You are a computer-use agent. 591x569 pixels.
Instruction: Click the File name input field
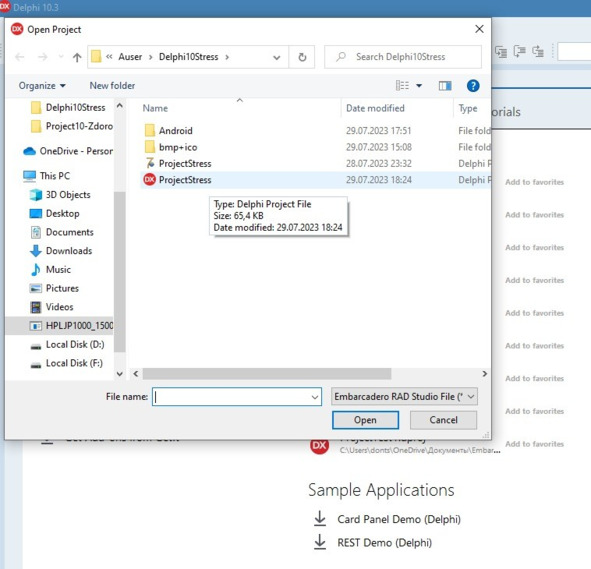pos(237,397)
